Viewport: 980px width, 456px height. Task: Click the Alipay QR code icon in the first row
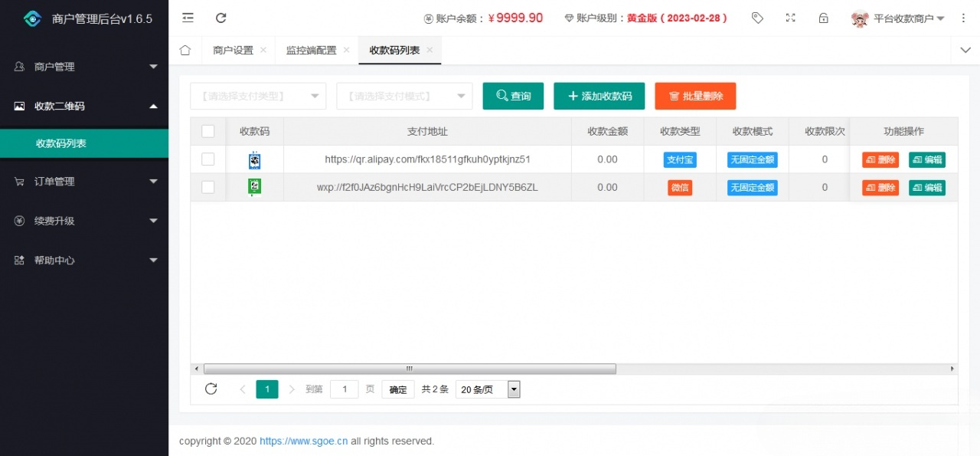point(255,159)
